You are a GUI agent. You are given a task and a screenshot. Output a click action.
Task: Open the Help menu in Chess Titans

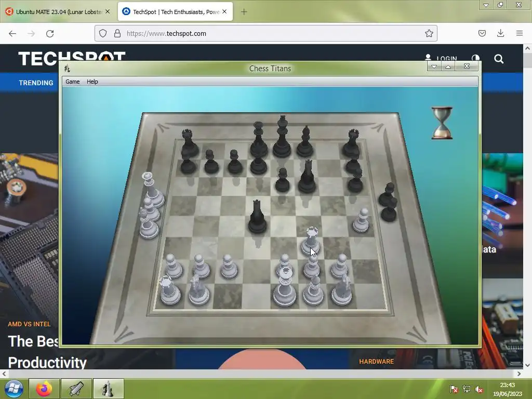pyautogui.click(x=92, y=82)
